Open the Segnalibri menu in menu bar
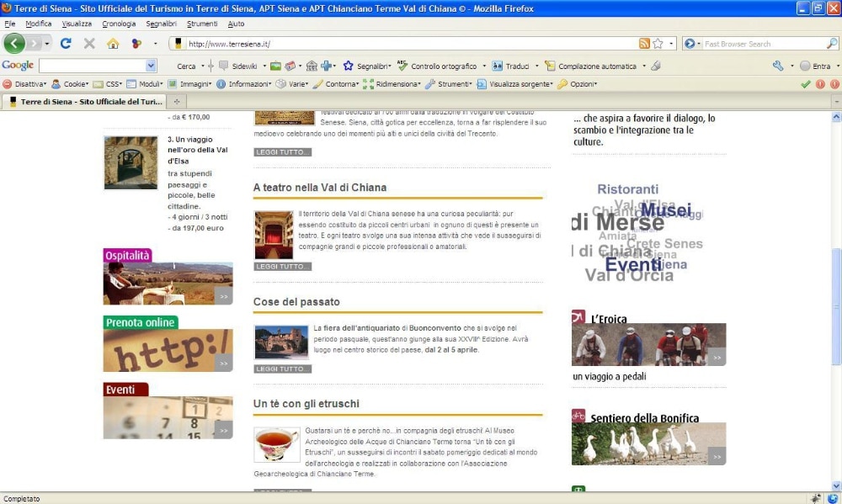This screenshot has height=504, width=842. [x=161, y=24]
